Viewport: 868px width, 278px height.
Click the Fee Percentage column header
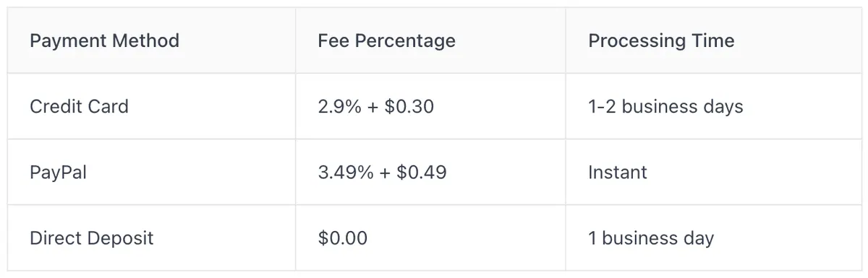[x=430, y=40]
